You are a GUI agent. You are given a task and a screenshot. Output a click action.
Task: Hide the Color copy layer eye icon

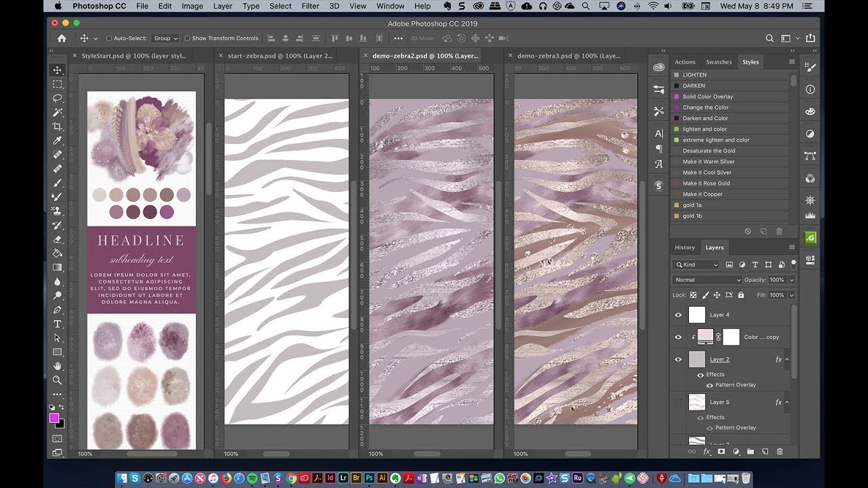click(678, 337)
